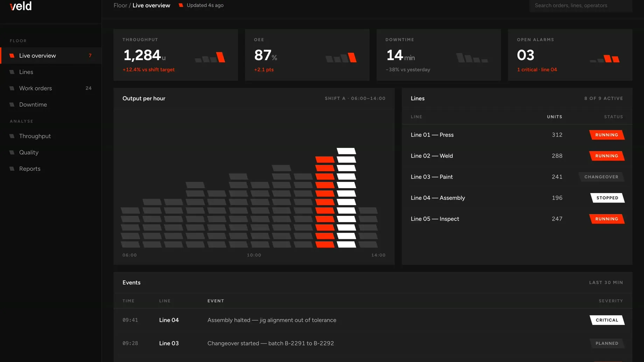Click the Quality sidebar icon
The width and height of the screenshot is (644, 362).
point(12,152)
